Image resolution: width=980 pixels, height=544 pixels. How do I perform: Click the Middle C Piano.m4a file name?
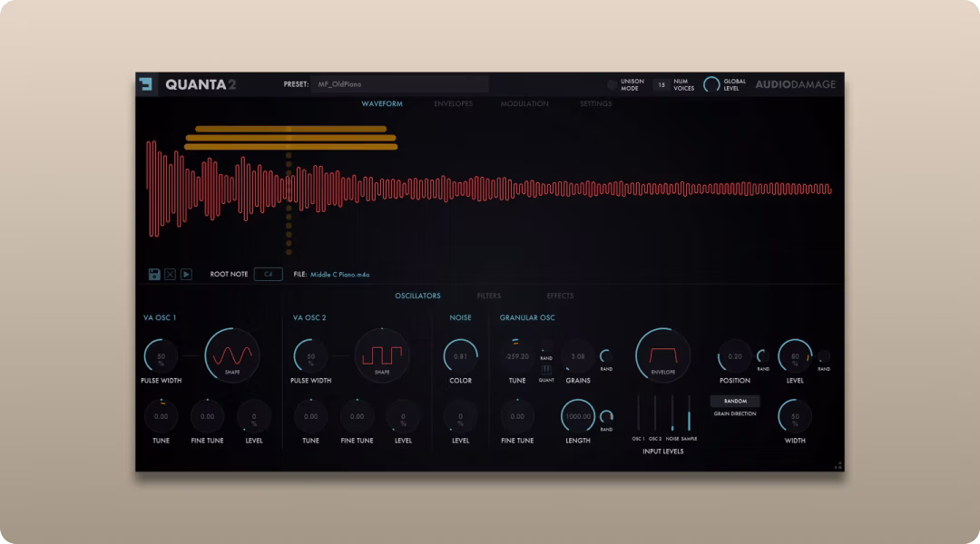coord(340,274)
